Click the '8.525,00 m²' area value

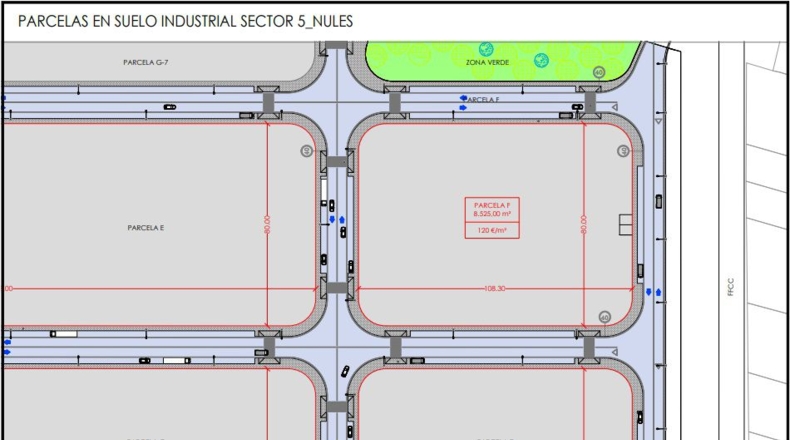[x=492, y=214]
